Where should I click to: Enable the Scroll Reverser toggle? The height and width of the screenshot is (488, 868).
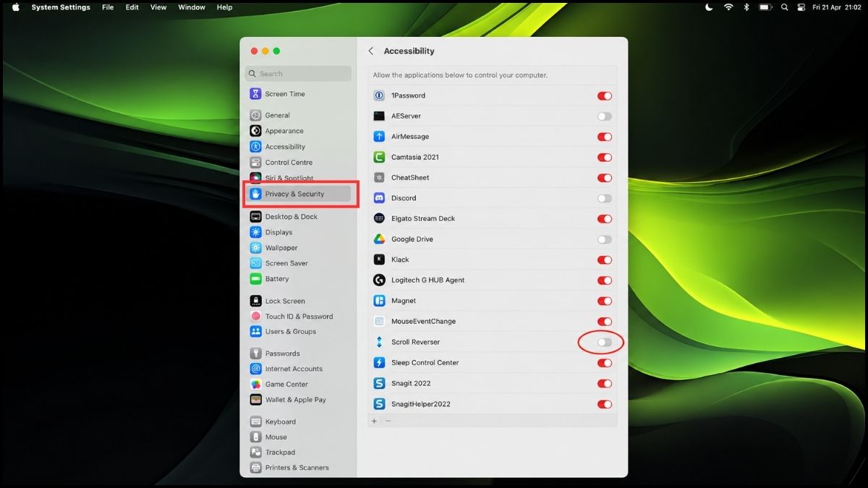click(x=605, y=343)
